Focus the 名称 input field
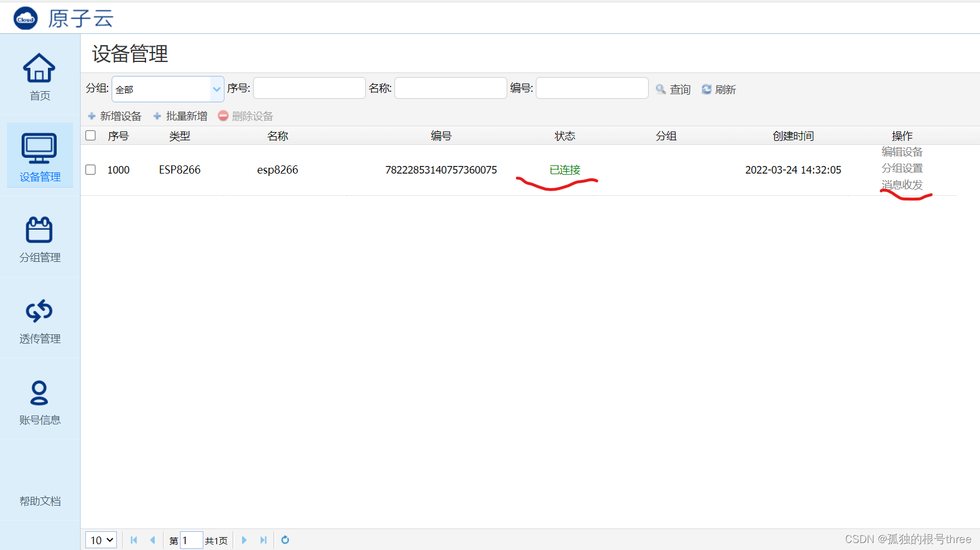980x550 pixels. pos(451,88)
